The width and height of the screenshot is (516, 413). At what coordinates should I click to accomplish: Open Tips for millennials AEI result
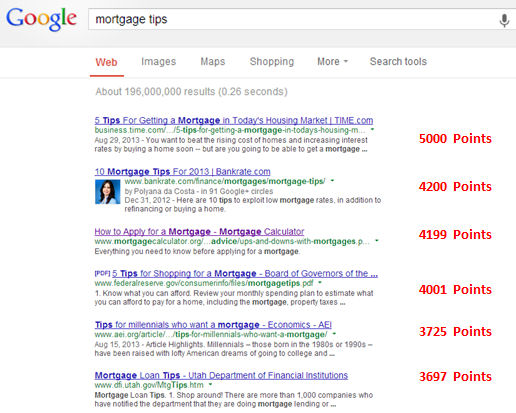tap(213, 325)
